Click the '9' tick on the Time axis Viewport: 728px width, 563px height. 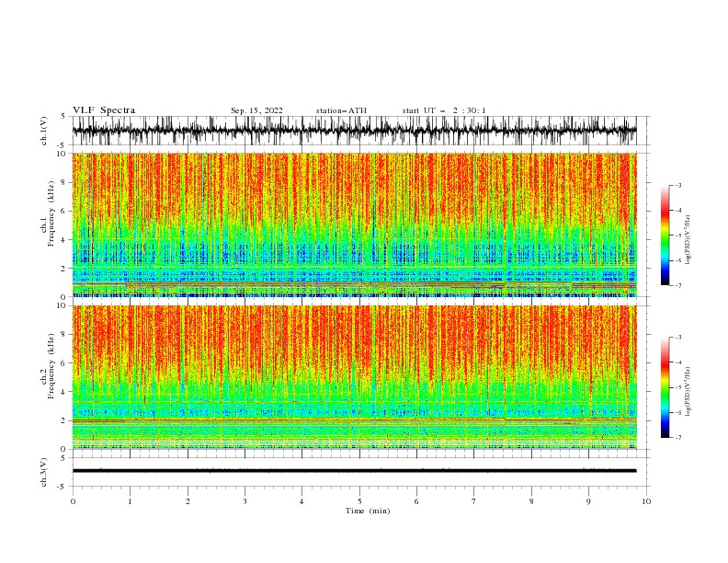588,501
